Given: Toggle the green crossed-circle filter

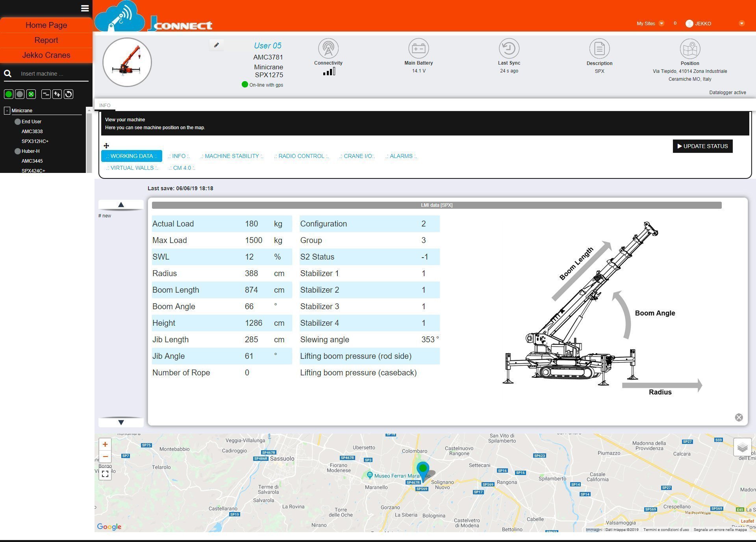Looking at the screenshot, I should (31, 94).
